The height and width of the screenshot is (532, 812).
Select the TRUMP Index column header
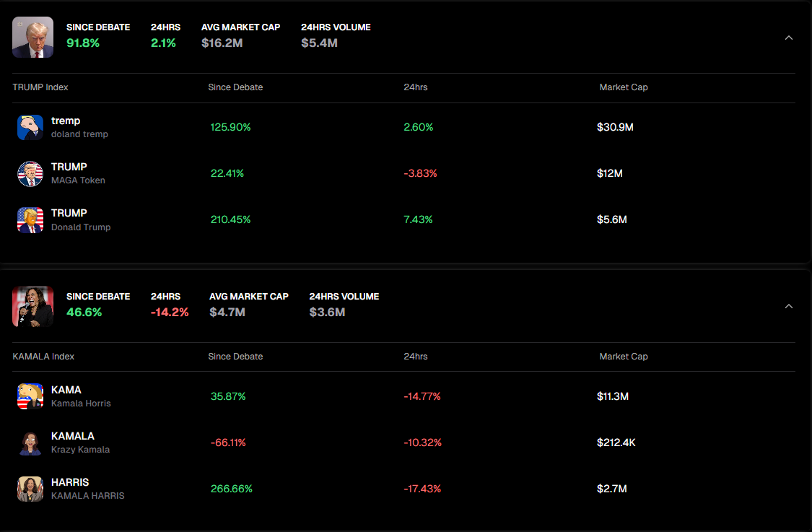point(40,87)
